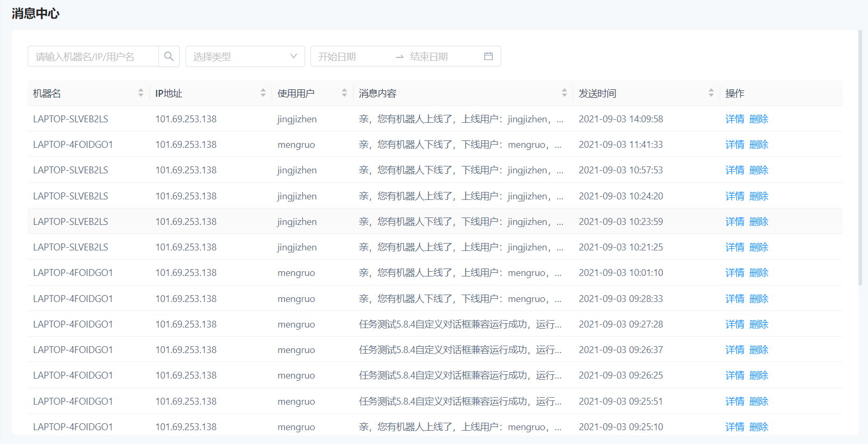The image size is (868, 444).
Task: Focus the machine name/IP/user search field
Action: tap(93, 56)
